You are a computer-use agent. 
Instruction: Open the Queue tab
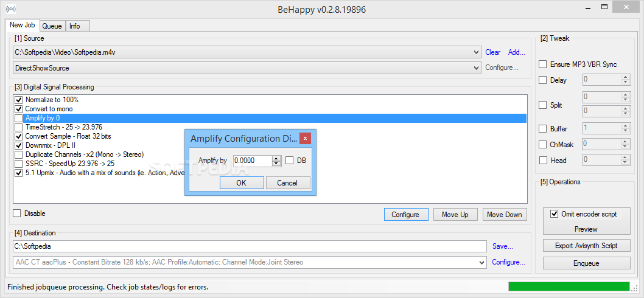pyautogui.click(x=52, y=26)
